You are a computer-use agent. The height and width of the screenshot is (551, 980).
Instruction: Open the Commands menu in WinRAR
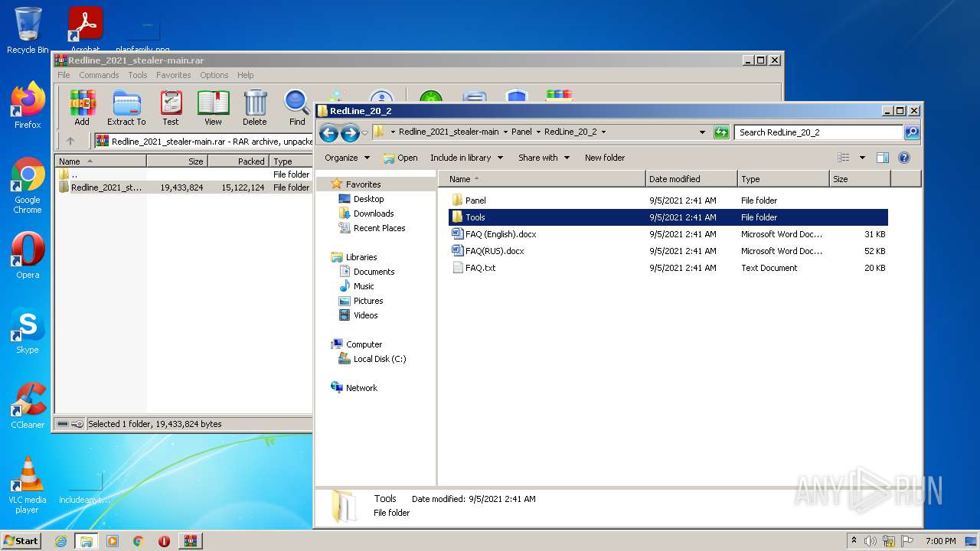[x=99, y=75]
